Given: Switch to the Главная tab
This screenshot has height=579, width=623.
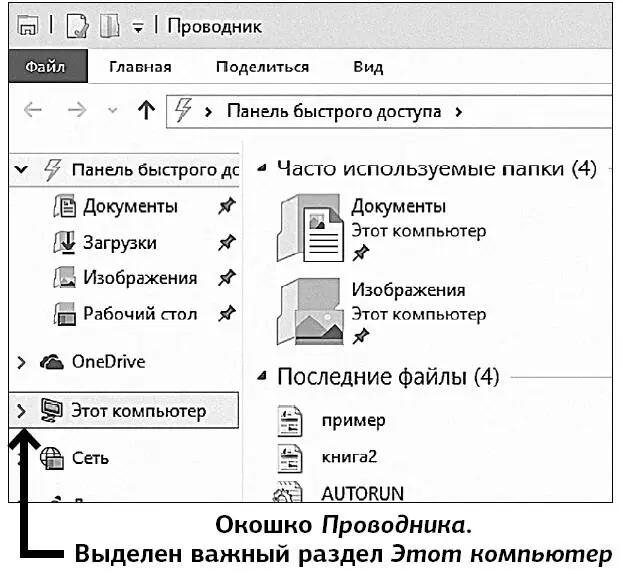Looking at the screenshot, I should click(x=140, y=67).
